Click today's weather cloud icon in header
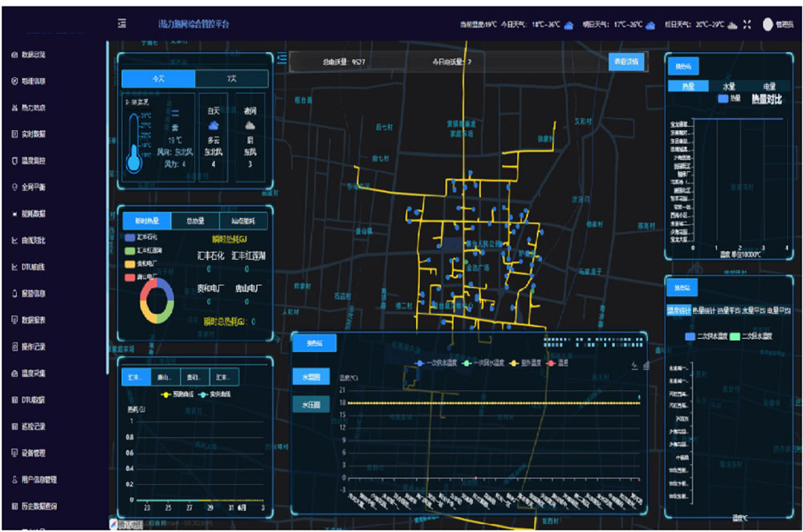This screenshot has height=532, width=803. tap(569, 25)
